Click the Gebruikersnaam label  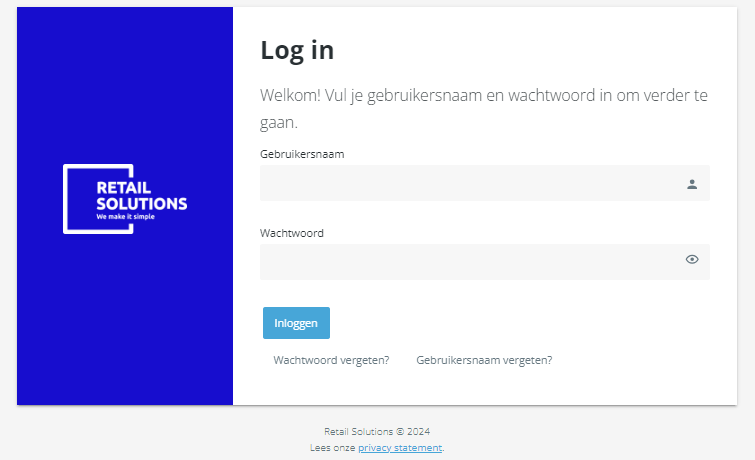[302, 154]
